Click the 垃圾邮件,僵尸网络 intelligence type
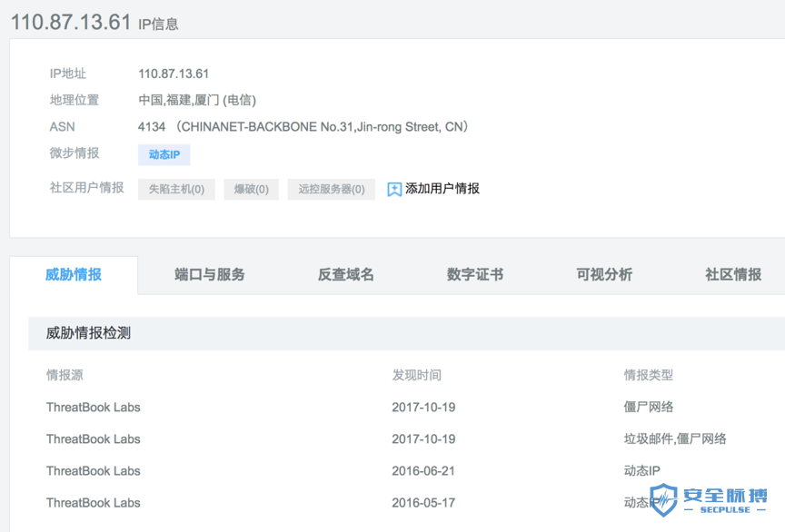The width and height of the screenshot is (785, 532). (x=675, y=439)
